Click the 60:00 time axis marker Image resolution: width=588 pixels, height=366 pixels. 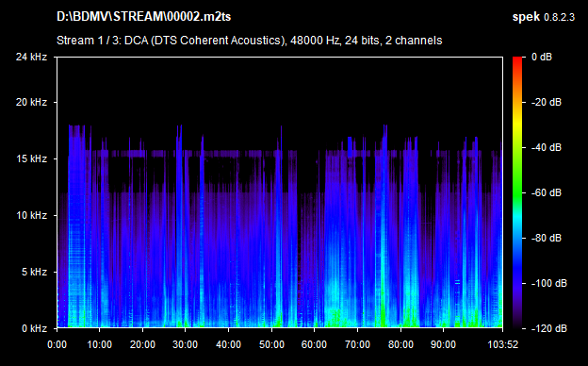[x=314, y=344]
